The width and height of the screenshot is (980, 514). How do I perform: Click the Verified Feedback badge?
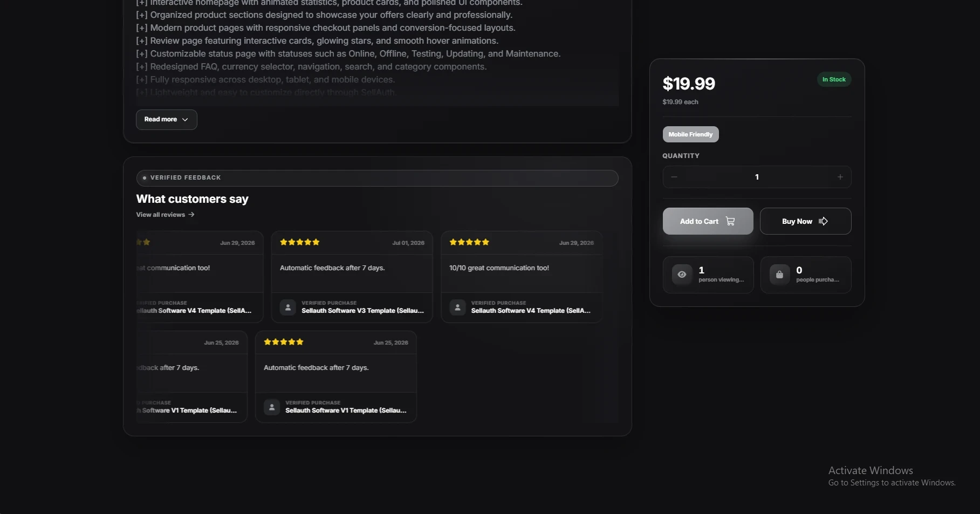point(377,178)
